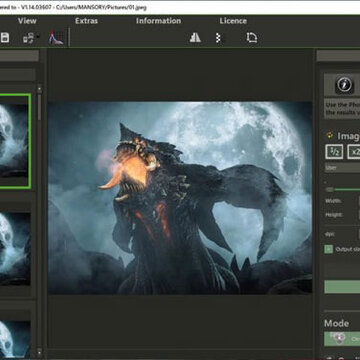Select the second dragon thumbnail in list
Viewport: 360px width, 360px height.
(15, 248)
